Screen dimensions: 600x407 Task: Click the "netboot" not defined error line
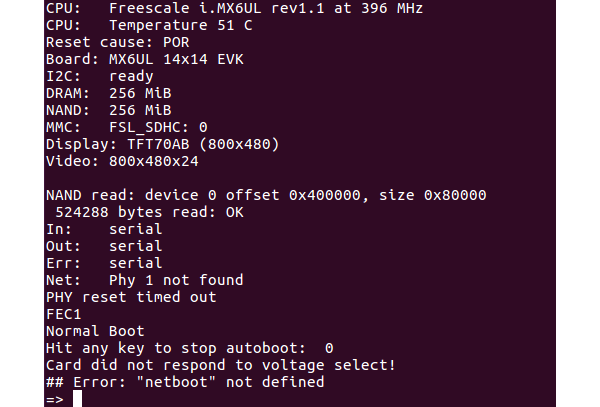tap(185, 382)
